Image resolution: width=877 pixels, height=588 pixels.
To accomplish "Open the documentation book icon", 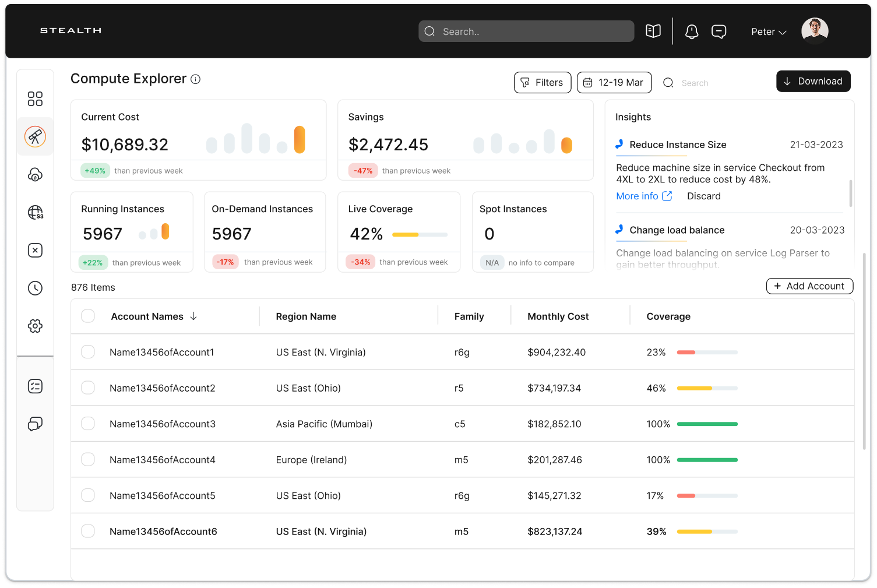I will [x=653, y=31].
